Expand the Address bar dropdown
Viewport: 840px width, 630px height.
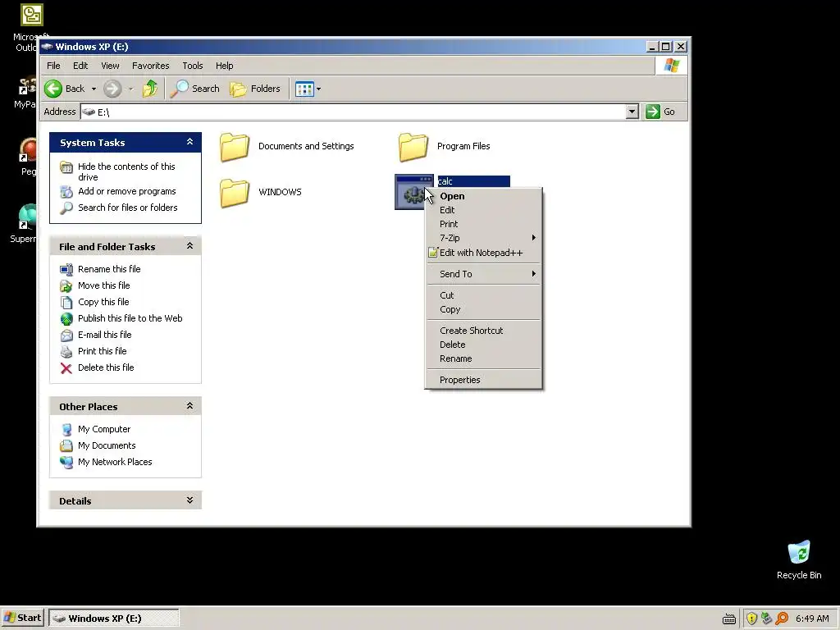point(632,112)
